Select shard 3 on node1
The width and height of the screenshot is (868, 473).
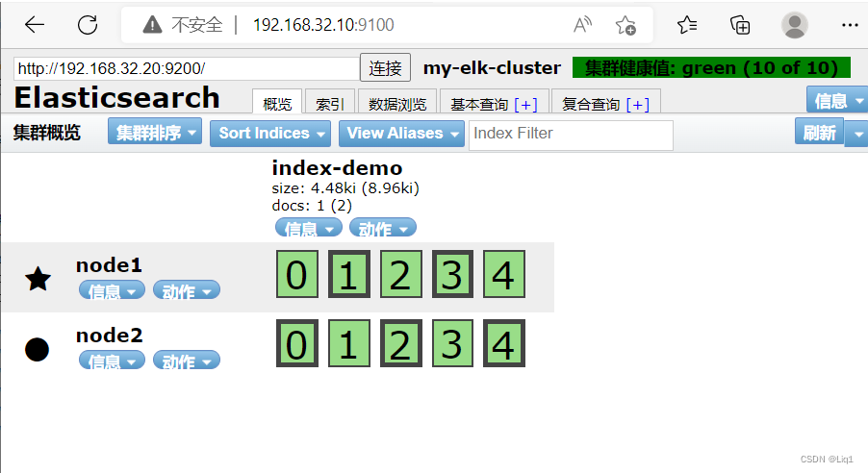click(452, 274)
